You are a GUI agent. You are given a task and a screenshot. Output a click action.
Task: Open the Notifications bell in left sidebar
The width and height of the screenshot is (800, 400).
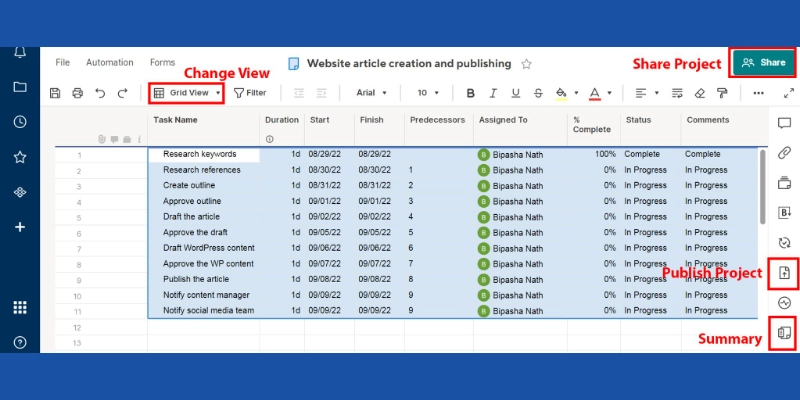(20, 53)
